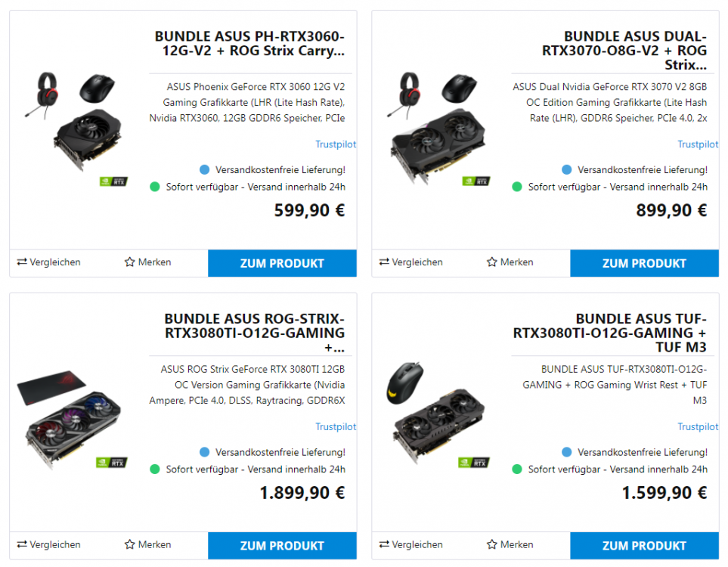Click the star icon for RTX3070 bundle
The height and width of the screenshot is (567, 728).
(492, 262)
